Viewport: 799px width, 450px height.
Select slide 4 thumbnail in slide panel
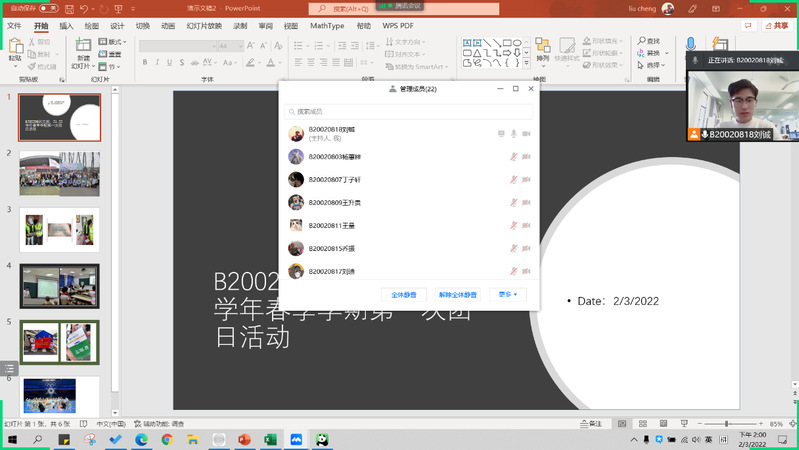coord(59,285)
